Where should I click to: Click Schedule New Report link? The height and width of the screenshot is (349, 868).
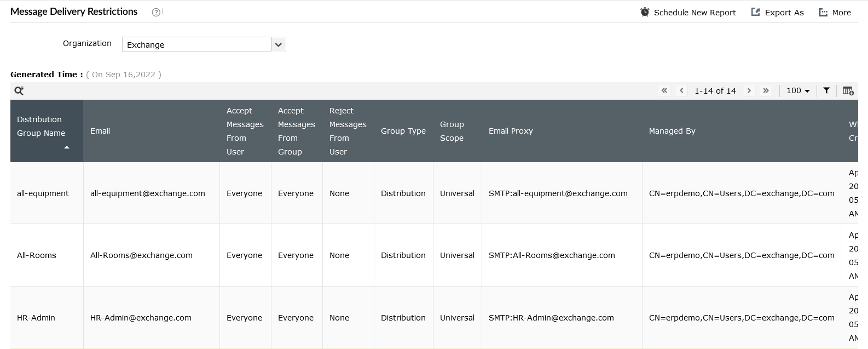pos(695,13)
